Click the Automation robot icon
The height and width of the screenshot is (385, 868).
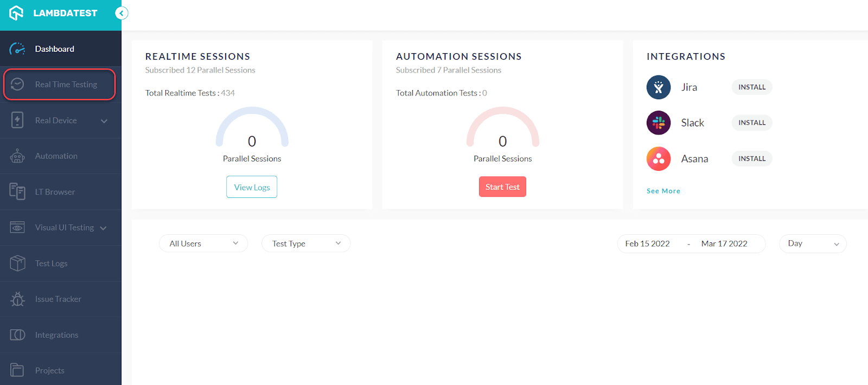pos(17,156)
